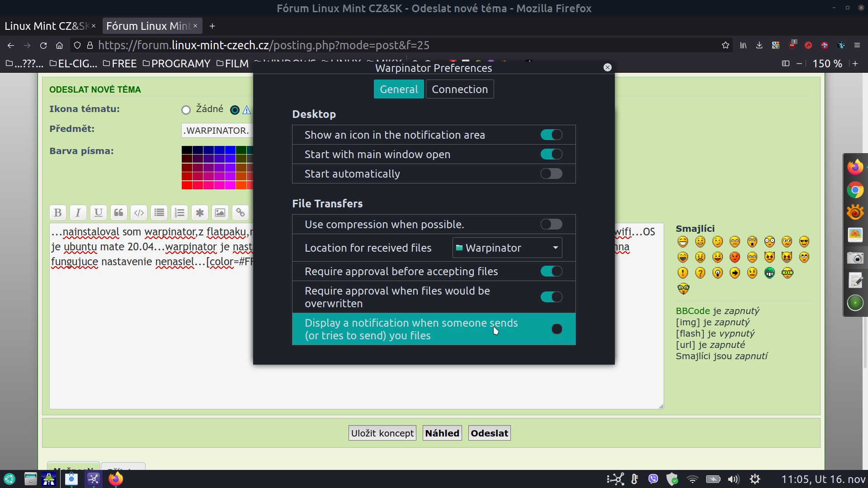This screenshot has width=868, height=488.
Task: Open Firefox hamburger application menu
Action: [x=857, y=45]
